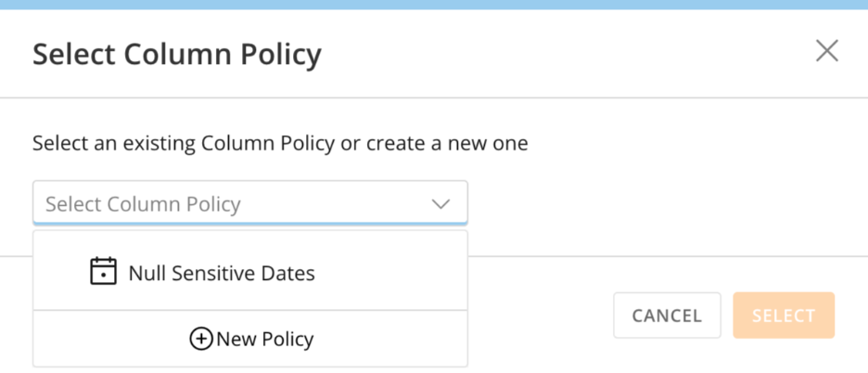Click blank space right of New Policy

tap(399, 340)
